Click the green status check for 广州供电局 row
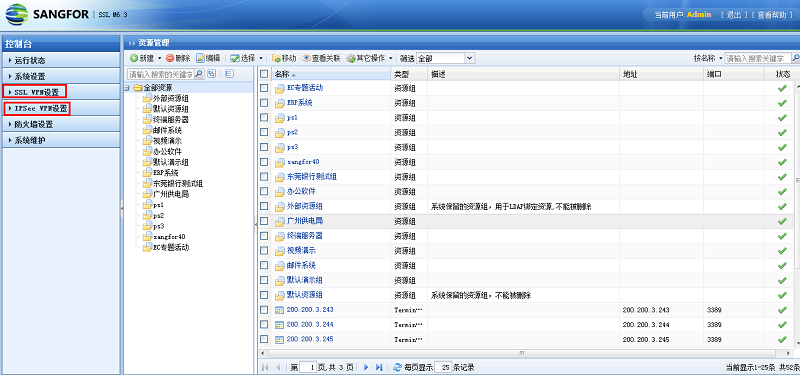The image size is (800, 375). click(782, 221)
